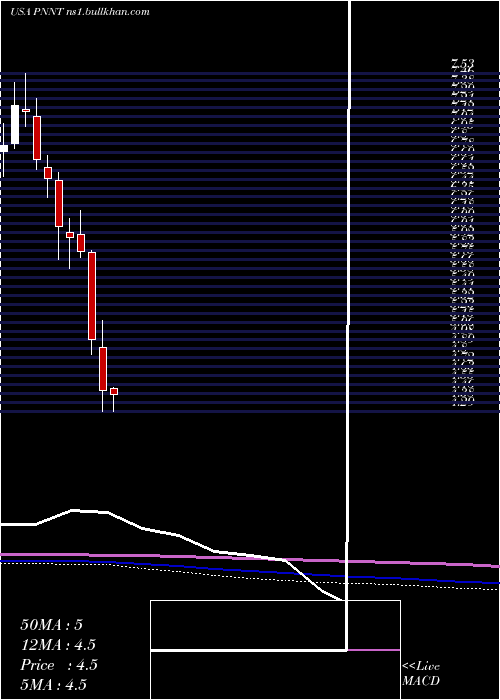The width and height of the screenshot is (500, 700).
Task: Click the '12MA : 4.5' label
Action: click(x=58, y=645)
